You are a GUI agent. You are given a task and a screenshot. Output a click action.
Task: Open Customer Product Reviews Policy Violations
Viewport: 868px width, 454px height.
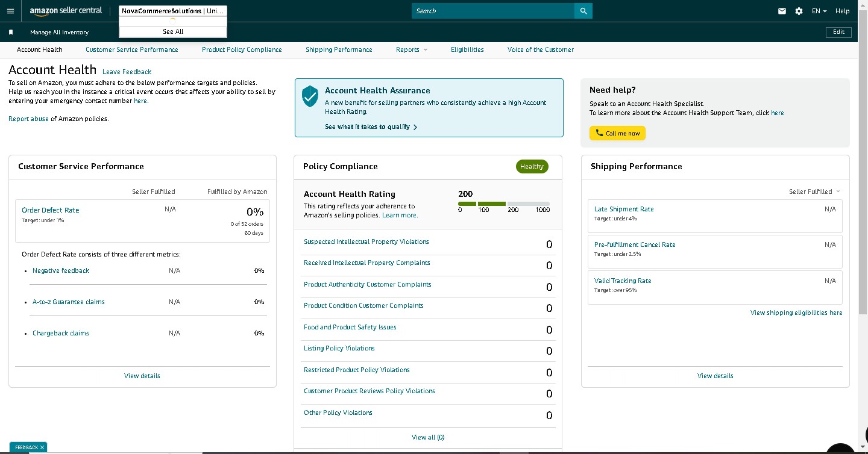pyautogui.click(x=370, y=391)
